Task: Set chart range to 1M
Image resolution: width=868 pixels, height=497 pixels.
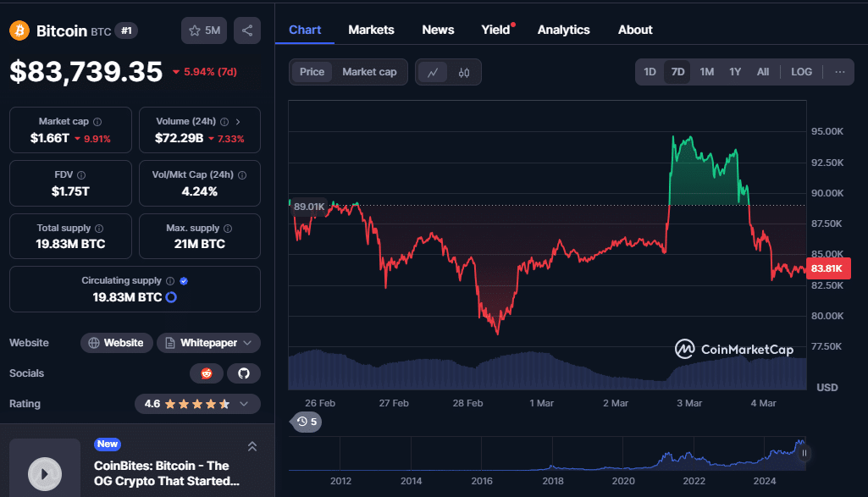Action: [x=707, y=72]
